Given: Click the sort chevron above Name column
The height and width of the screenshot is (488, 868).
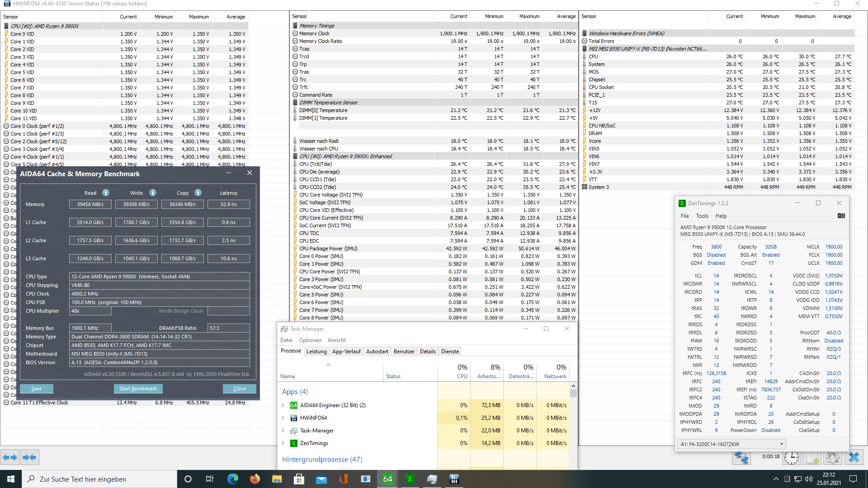Looking at the screenshot, I should point(329,364).
